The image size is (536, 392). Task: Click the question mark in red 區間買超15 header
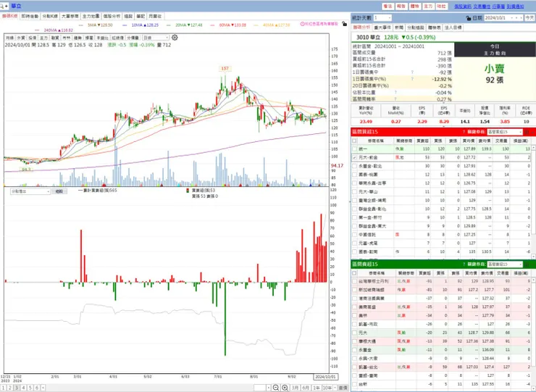pos(464,132)
